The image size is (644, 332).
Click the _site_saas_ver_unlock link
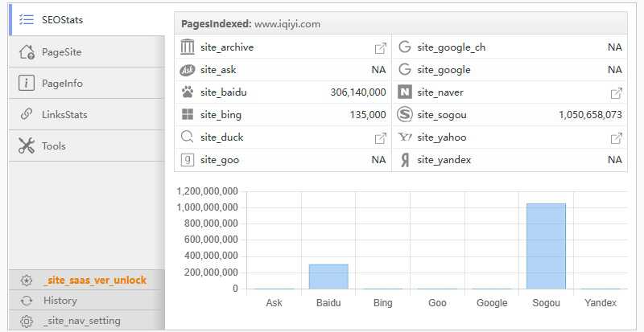tap(94, 281)
